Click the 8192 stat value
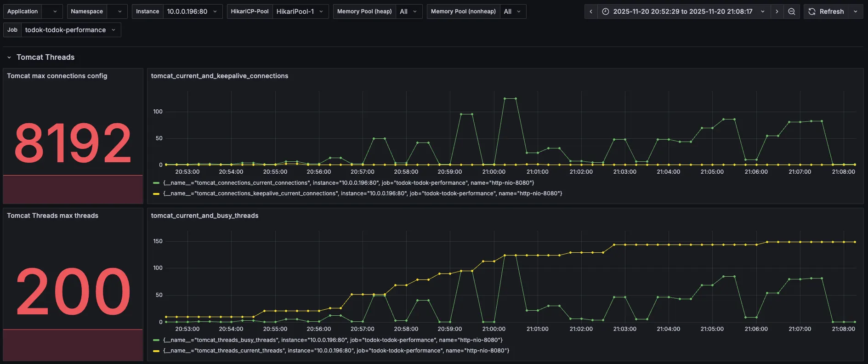 tap(73, 143)
